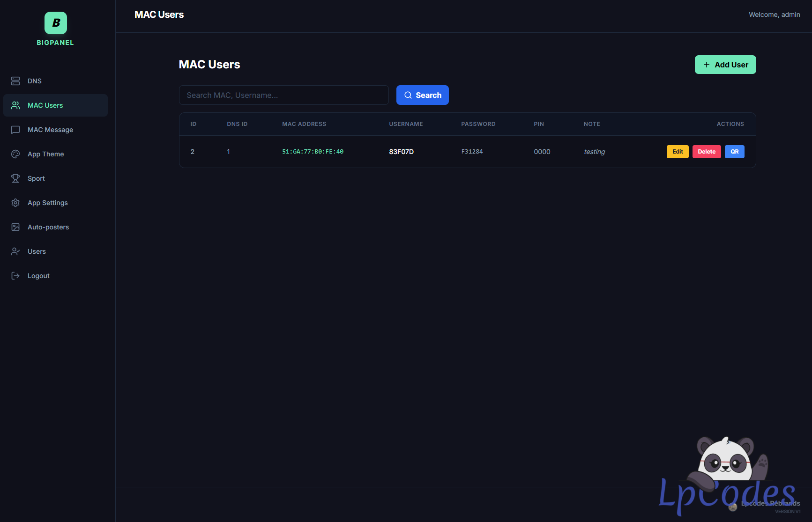
Task: Click the MAC Users people icon
Action: click(x=15, y=105)
